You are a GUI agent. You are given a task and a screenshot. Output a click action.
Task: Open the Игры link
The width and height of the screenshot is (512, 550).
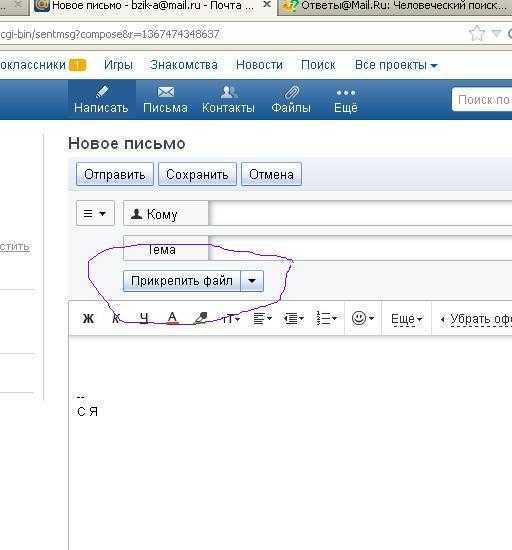tap(118, 65)
